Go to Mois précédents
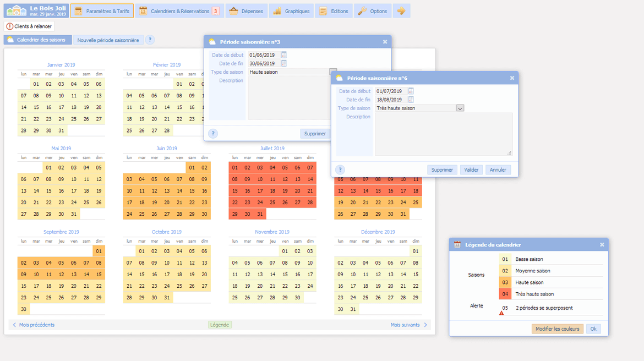 [x=34, y=325]
